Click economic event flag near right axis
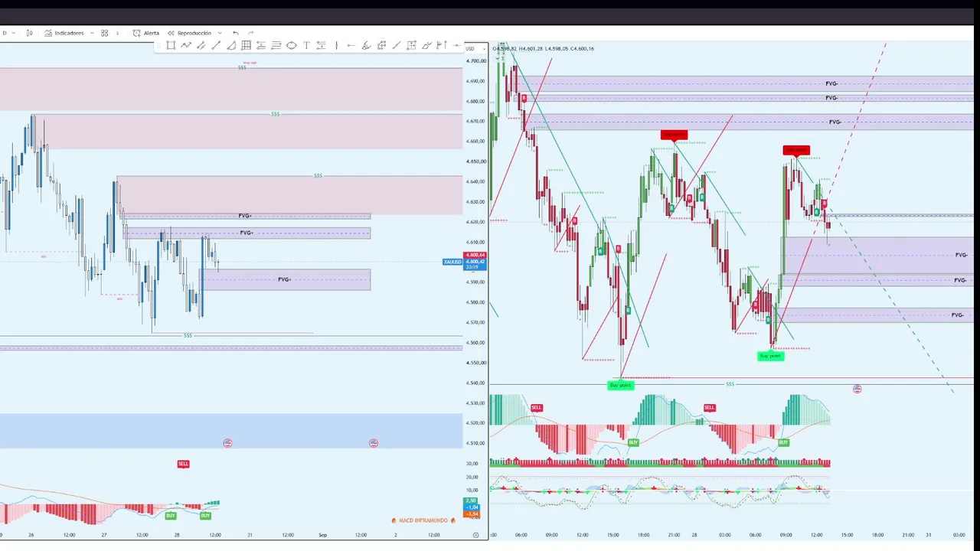980x551 pixels. pyautogui.click(x=857, y=389)
